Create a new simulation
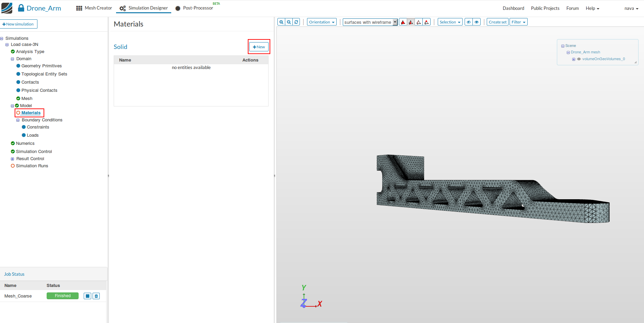This screenshot has width=644, height=323. coord(18,24)
